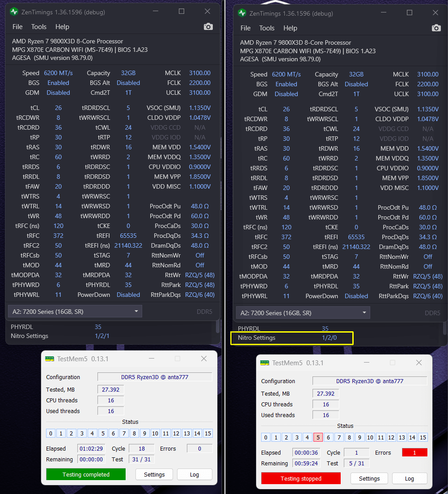448x494 pixels.
Task: Click Used threads value 16 in left TestMem5
Action: 110,411
